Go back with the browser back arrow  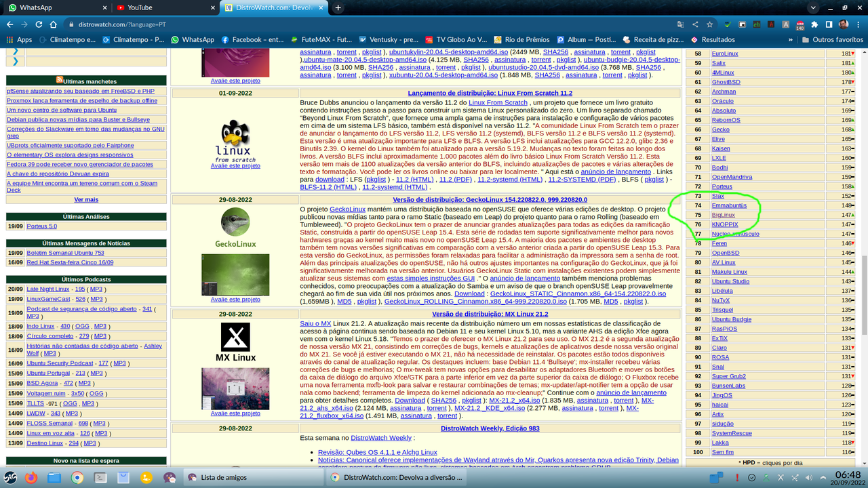[x=9, y=24]
